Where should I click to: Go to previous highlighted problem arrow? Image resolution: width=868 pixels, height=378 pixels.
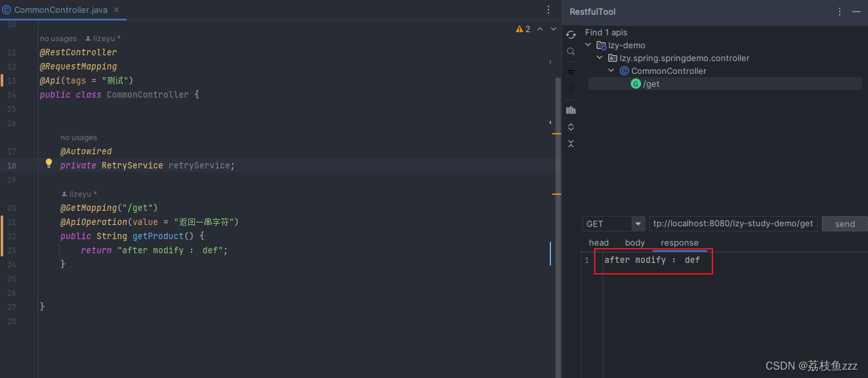(540, 29)
